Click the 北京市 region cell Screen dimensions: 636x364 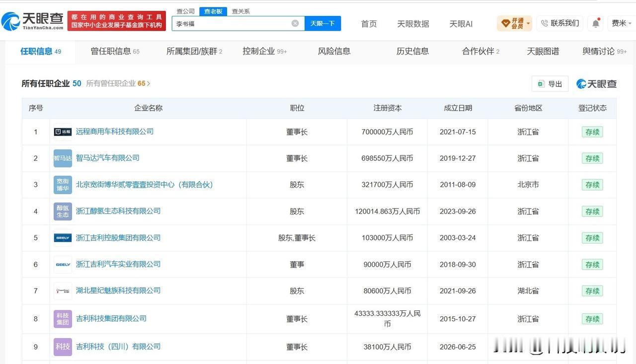528,185
